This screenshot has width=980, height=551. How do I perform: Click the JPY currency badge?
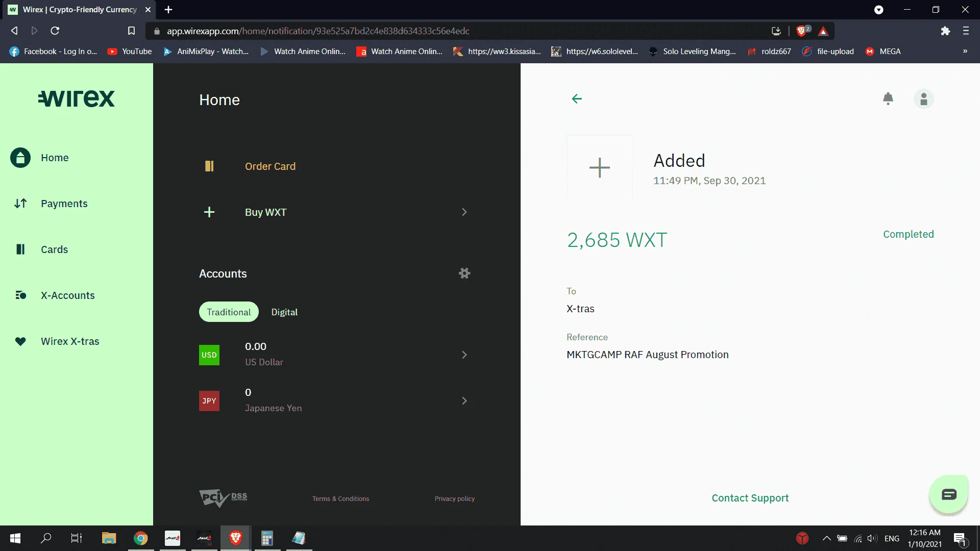[209, 401]
